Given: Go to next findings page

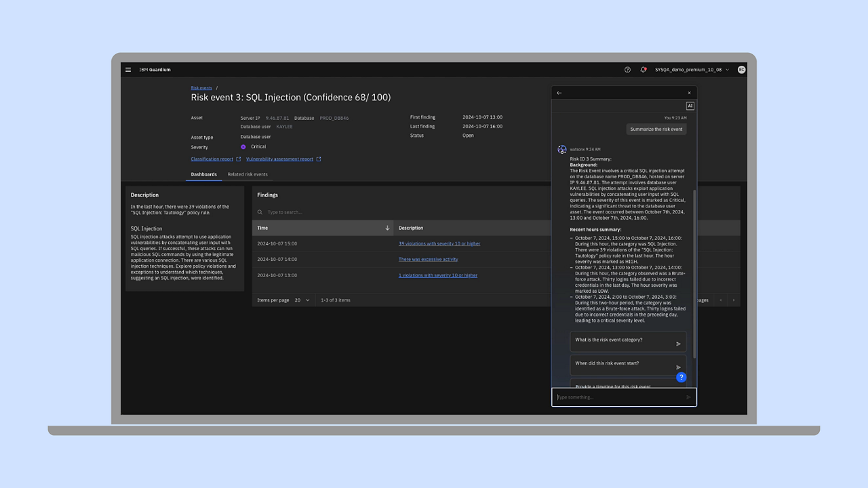Looking at the screenshot, I should pyautogui.click(x=733, y=300).
